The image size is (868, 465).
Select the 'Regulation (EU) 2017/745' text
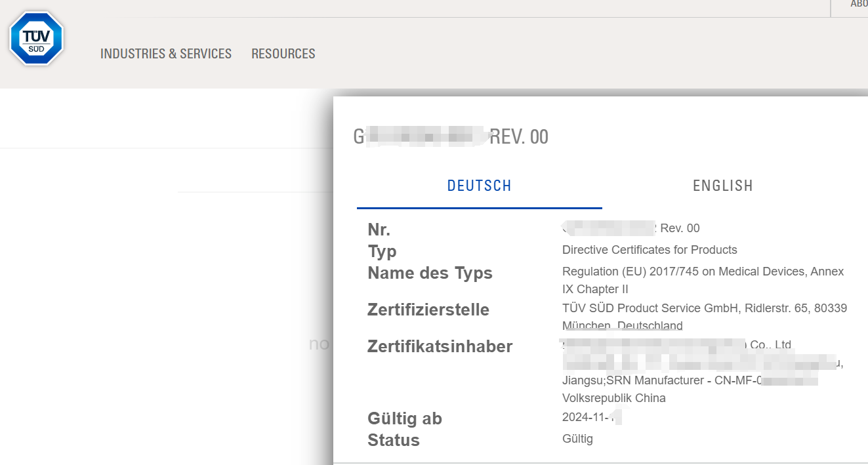click(x=703, y=280)
